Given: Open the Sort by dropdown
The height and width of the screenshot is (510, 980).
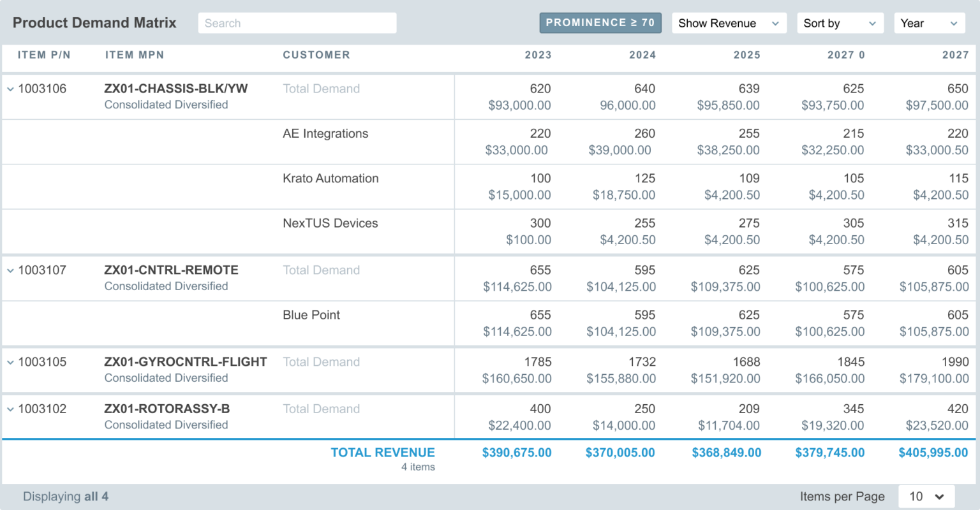Looking at the screenshot, I should pyautogui.click(x=840, y=24).
